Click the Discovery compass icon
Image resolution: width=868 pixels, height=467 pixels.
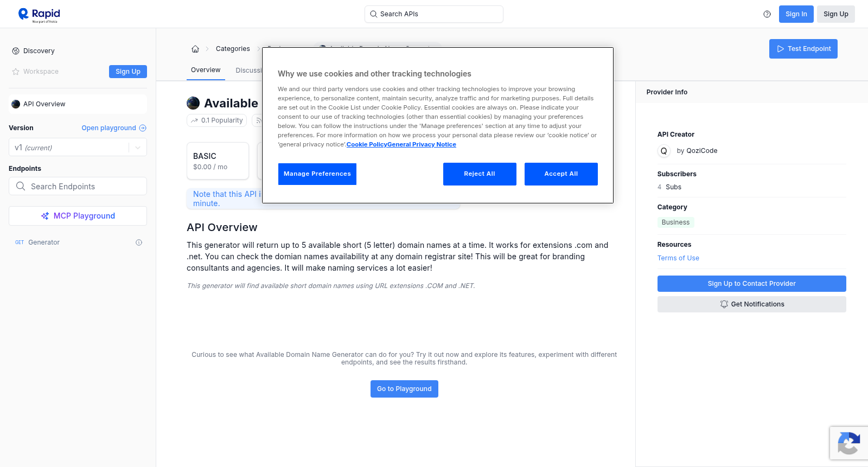click(16, 51)
